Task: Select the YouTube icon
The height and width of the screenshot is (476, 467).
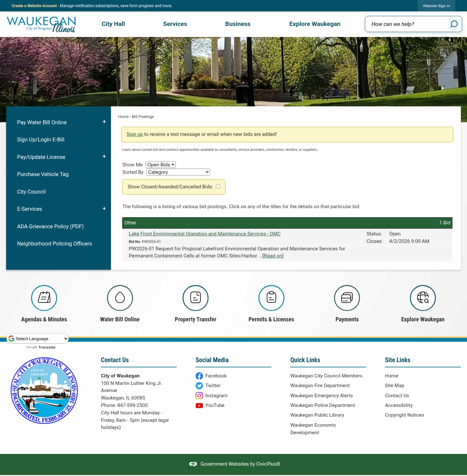Action: coord(199,406)
